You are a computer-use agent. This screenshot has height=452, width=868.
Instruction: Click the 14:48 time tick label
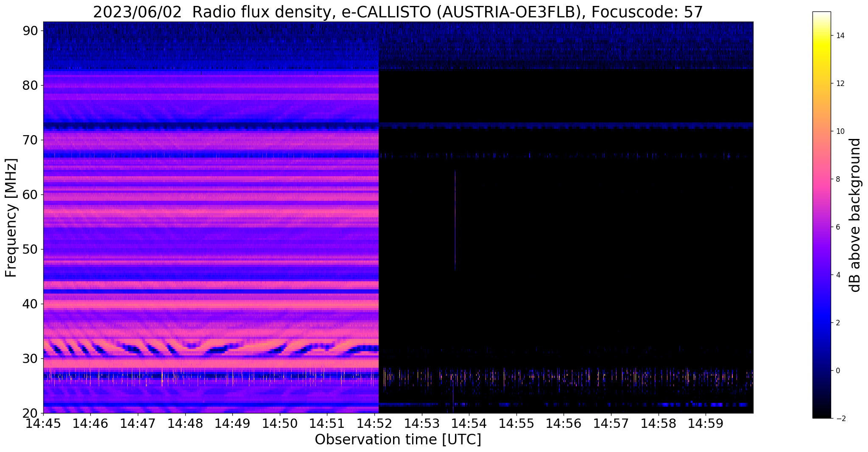click(x=185, y=423)
